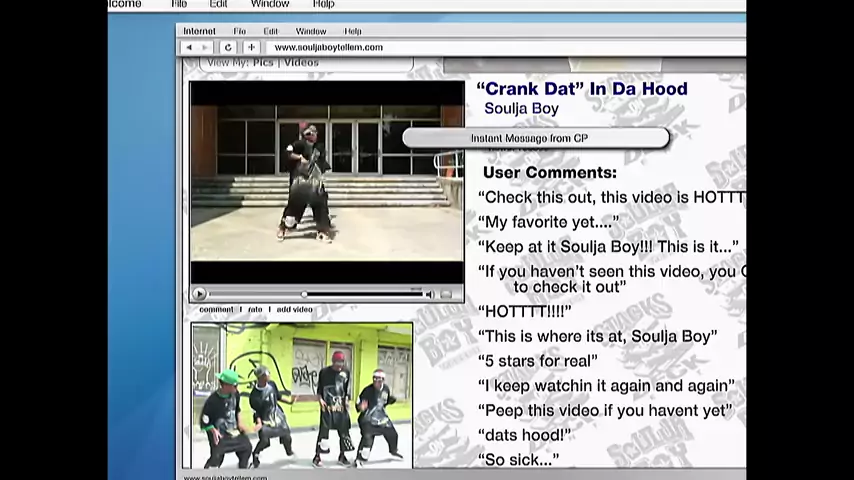Click the video player volume speaker icon

click(x=430, y=294)
